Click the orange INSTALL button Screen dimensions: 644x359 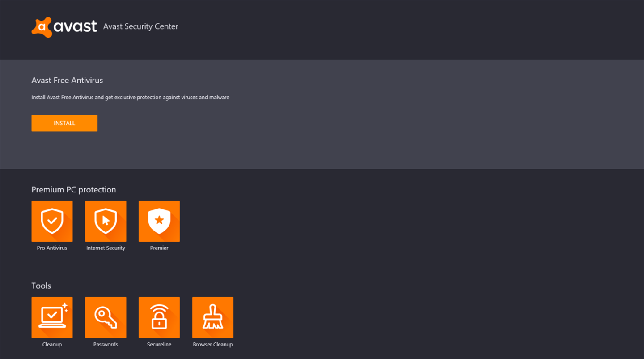64,123
